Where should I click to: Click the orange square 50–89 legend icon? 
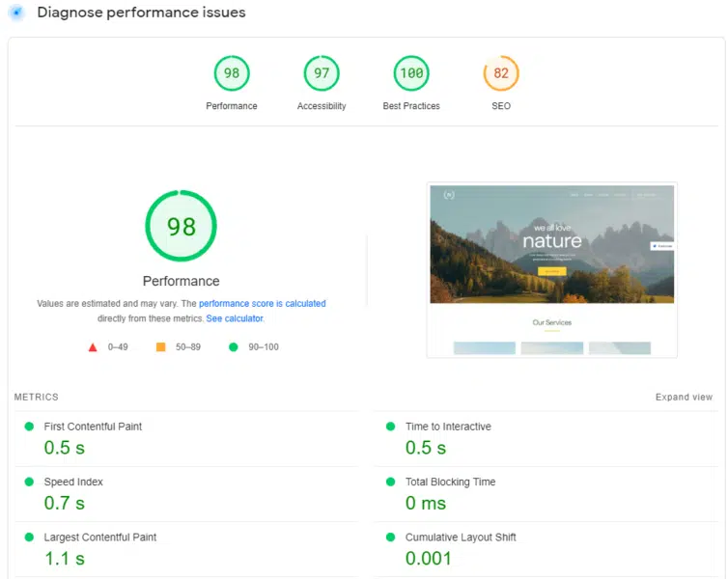coord(161,347)
